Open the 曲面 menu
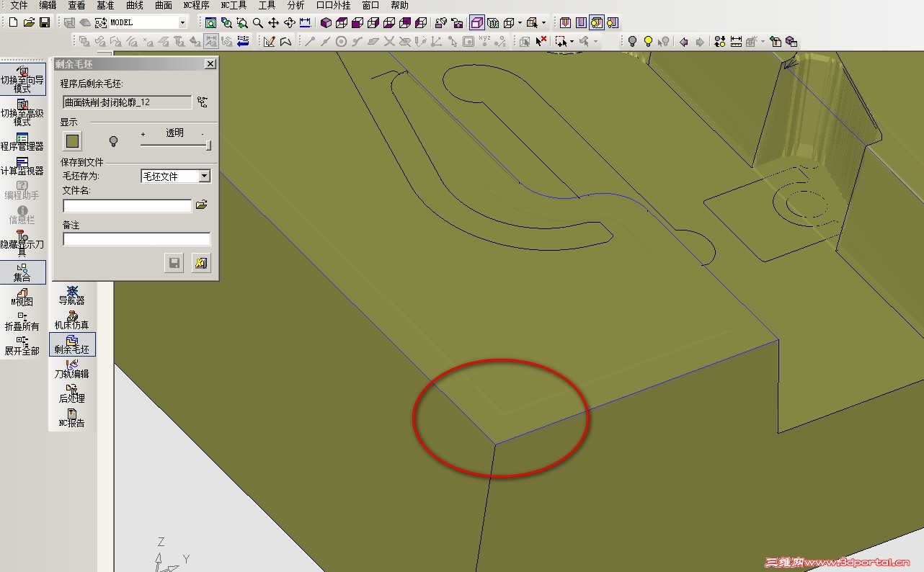Viewport: 924px width, 572px height. 164,5
